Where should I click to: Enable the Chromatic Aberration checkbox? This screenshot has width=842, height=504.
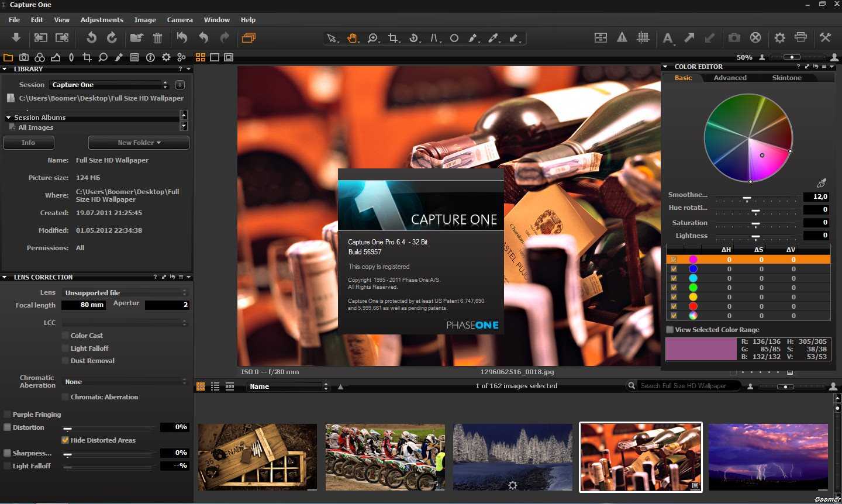[x=65, y=397]
